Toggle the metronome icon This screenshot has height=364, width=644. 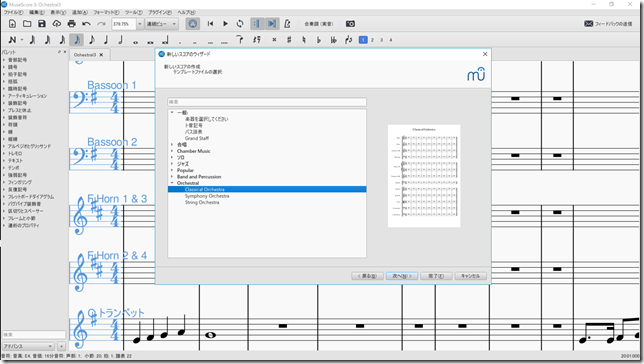tap(288, 24)
